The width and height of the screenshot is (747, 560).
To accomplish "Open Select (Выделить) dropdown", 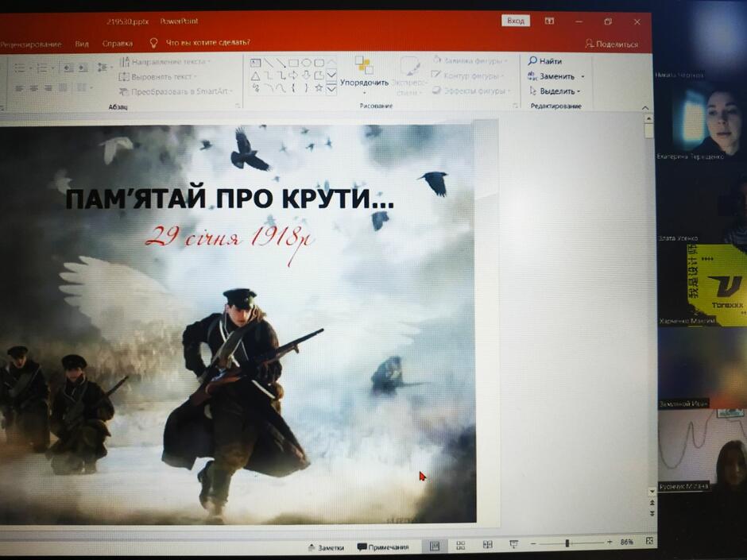I will [555, 91].
